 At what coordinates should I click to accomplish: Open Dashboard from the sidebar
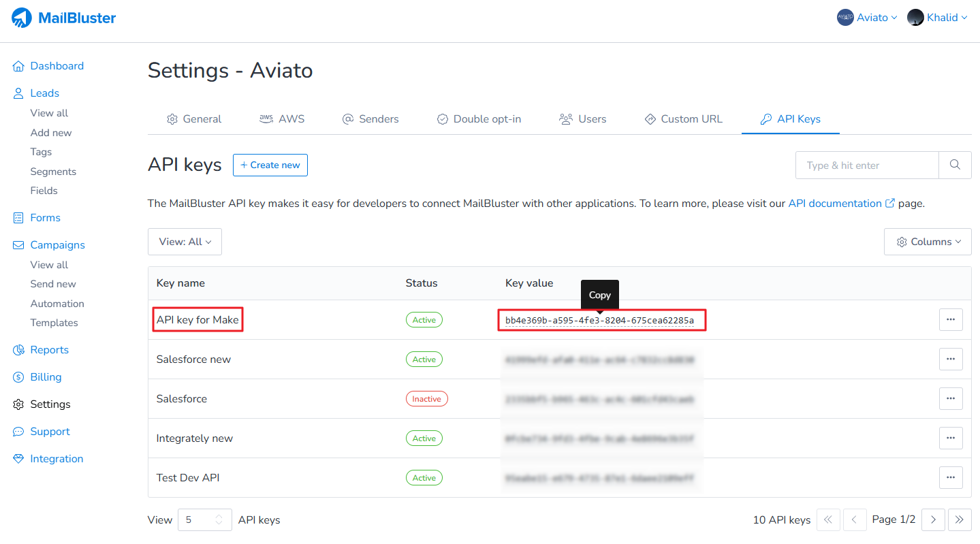click(57, 66)
